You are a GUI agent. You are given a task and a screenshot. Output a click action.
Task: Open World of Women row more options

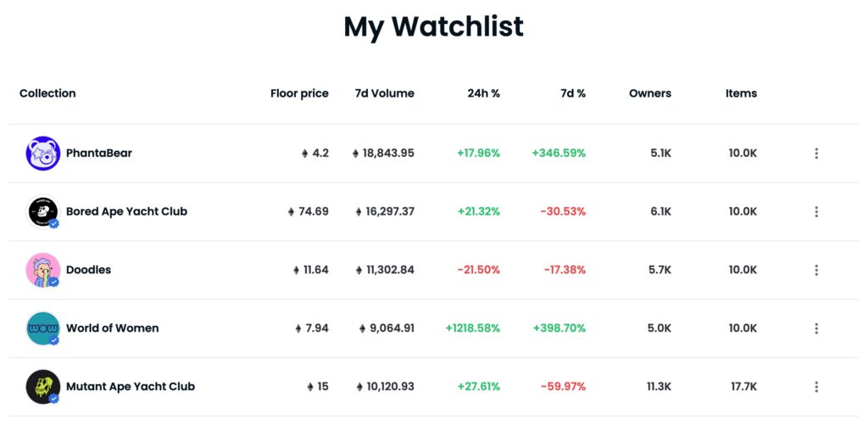point(816,328)
